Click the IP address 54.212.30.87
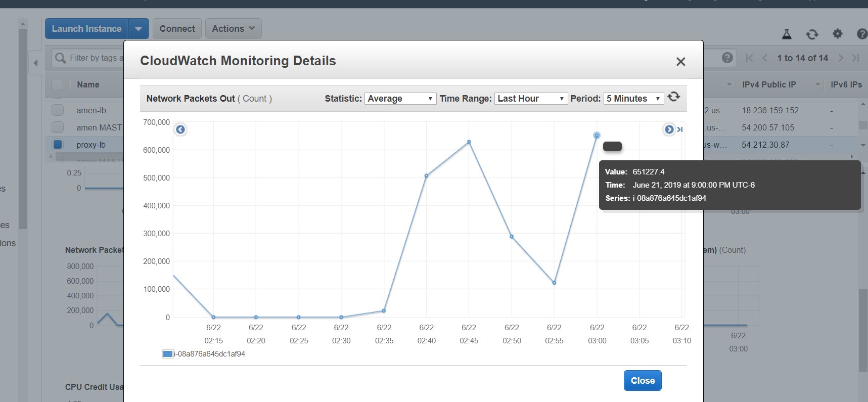Viewport: 868px width, 402px height. 765,145
